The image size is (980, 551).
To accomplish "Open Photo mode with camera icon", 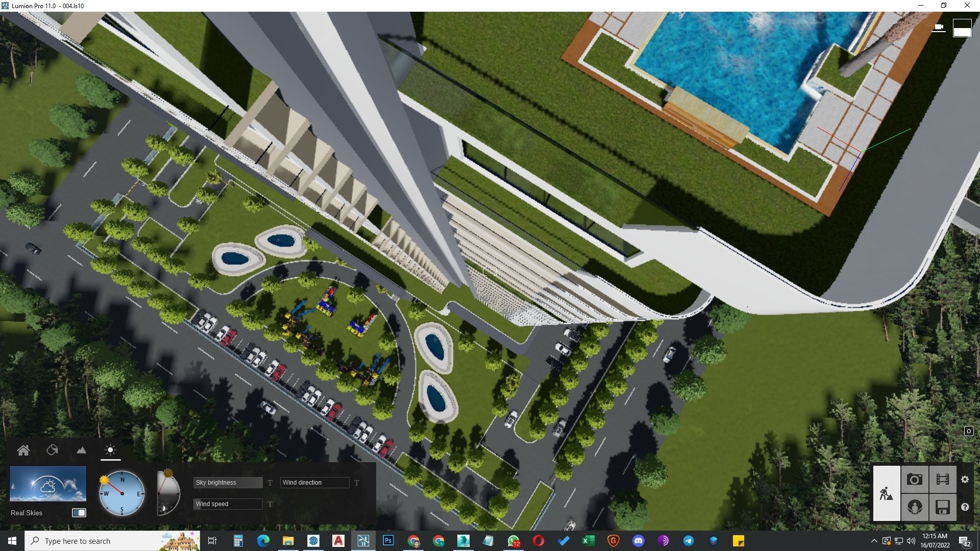I will tap(915, 480).
